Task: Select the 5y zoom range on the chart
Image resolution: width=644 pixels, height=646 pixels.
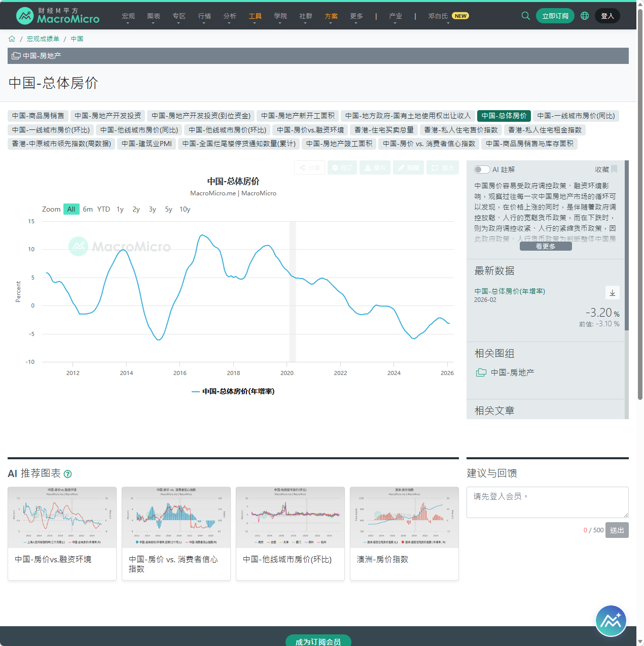Action: point(168,209)
